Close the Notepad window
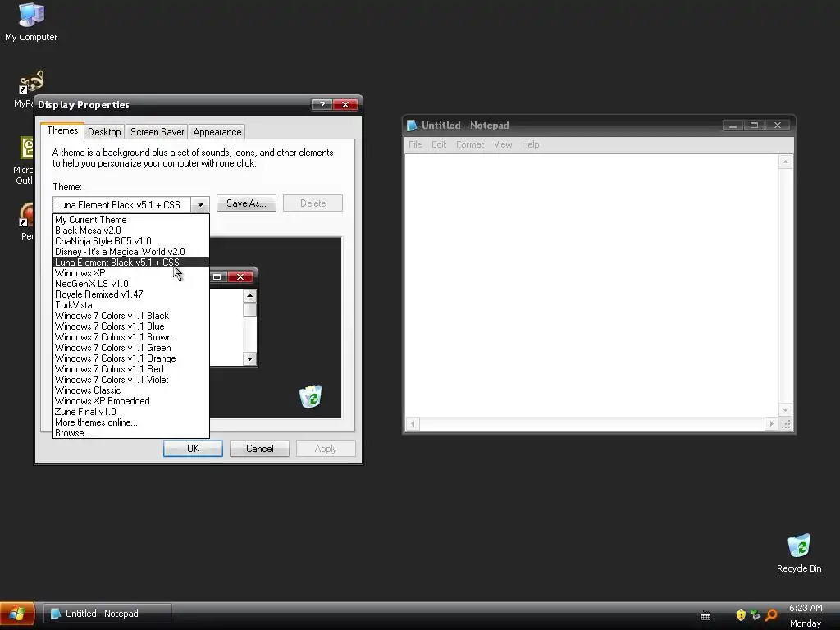Viewport: 840px width, 630px height. [x=778, y=126]
